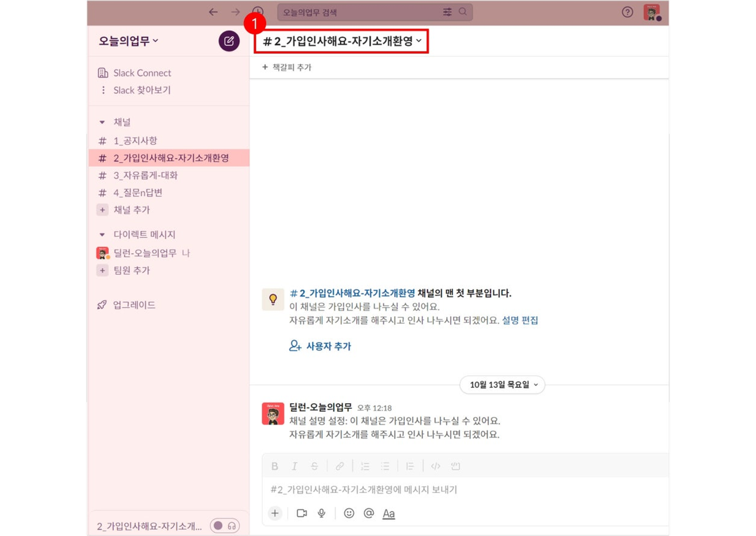Record an audio clip with microphone icon
756x536 pixels.
coord(322,513)
